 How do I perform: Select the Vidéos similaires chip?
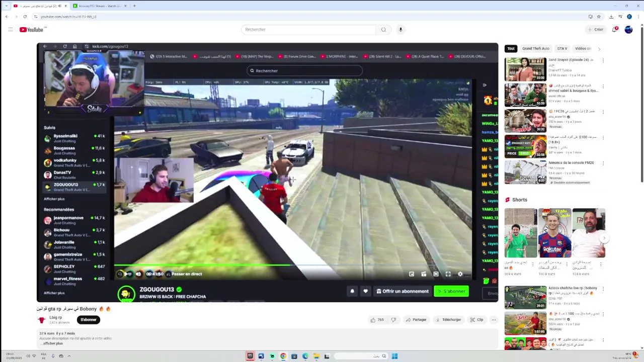[583, 49]
